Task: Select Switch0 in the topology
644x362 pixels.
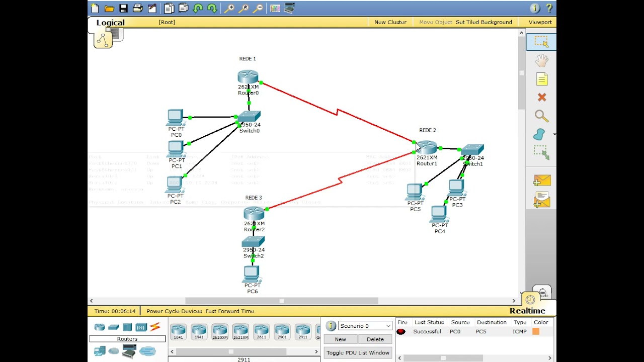Action: tap(250, 117)
